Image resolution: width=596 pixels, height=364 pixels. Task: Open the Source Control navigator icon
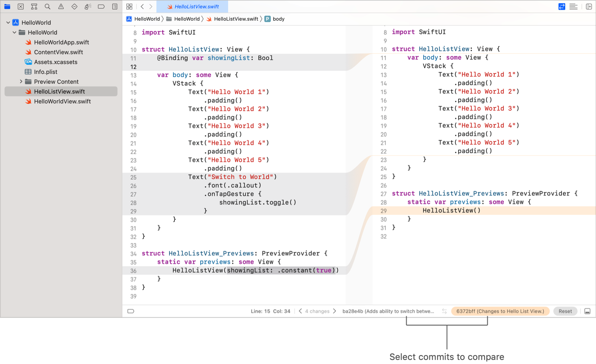click(x=21, y=6)
